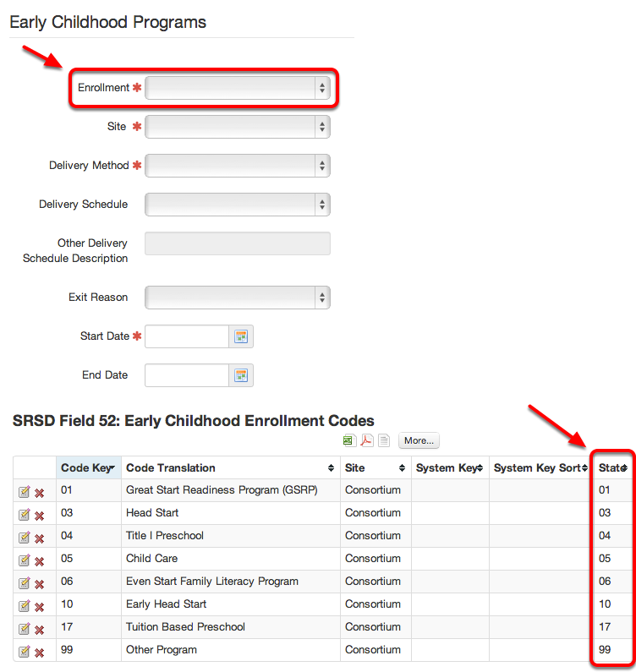The width and height of the screenshot is (636, 672).
Task: Open the End Date calendar picker
Action: [241, 375]
